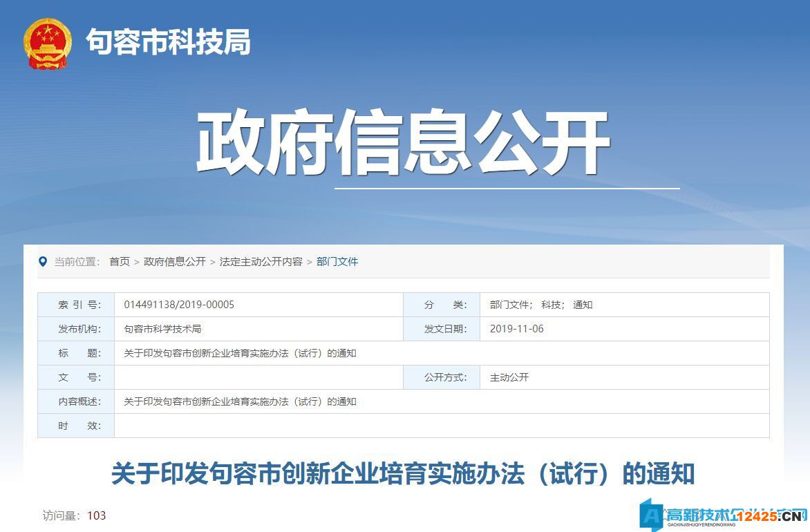Viewport: 810px width, 532px height.
Task: Click the 句容市科技局 site title
Action: (x=169, y=42)
